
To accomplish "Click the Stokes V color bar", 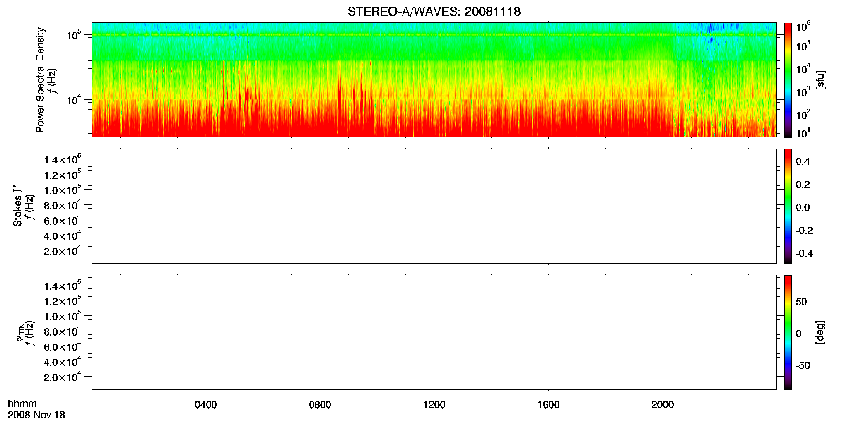I will (788, 206).
